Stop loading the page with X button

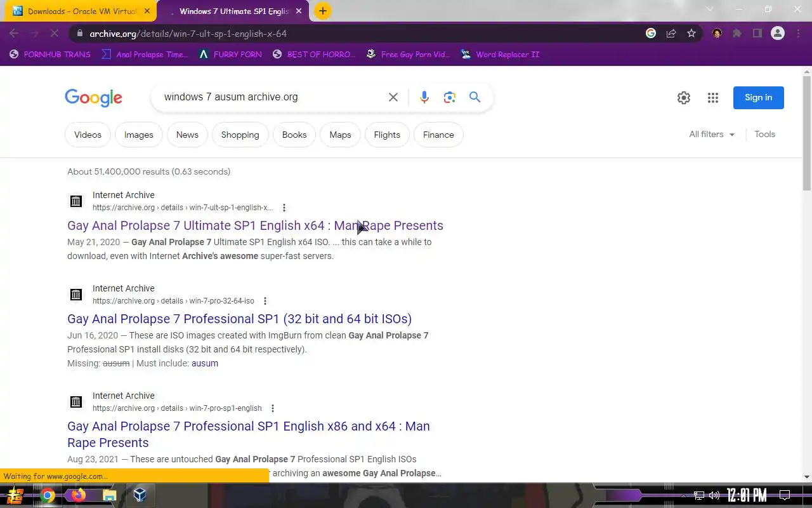click(55, 33)
